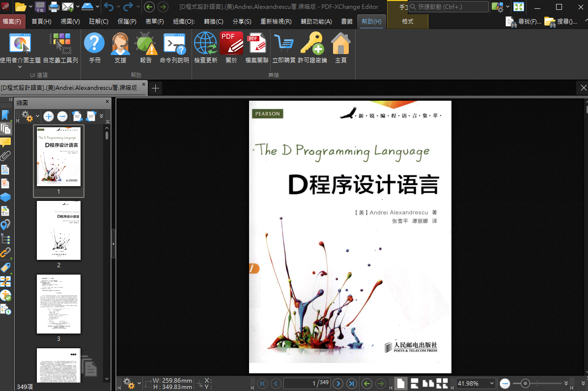Screen dimensions: 588x391
Task: Switch to the Comment tab (註解)
Action: point(99,22)
